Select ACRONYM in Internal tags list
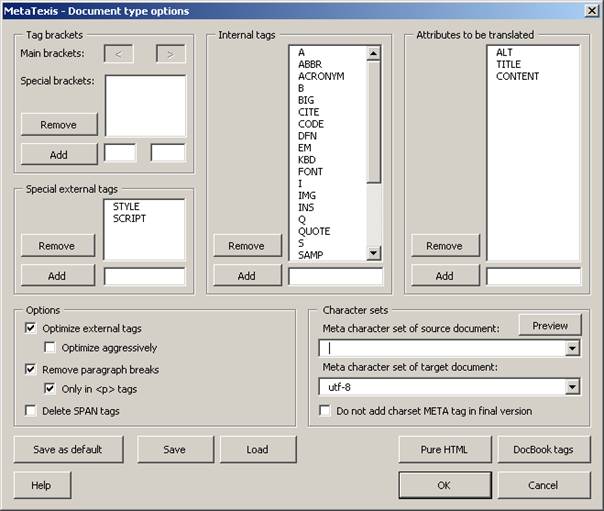 click(321, 76)
